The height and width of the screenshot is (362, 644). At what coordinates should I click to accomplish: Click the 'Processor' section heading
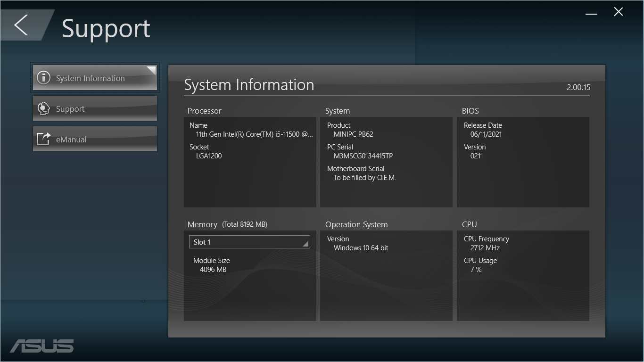205,111
